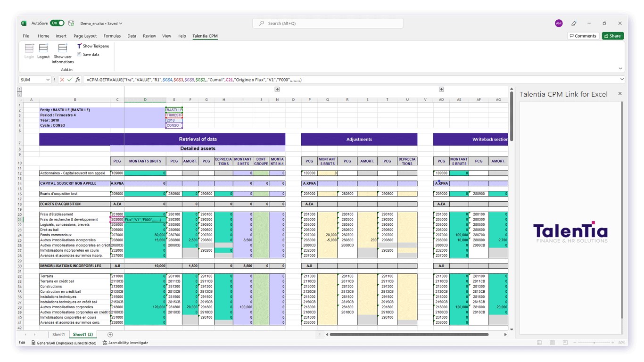644x362 pixels.
Task: Switch to Normal view in status bar
Action: pyautogui.click(x=539, y=343)
